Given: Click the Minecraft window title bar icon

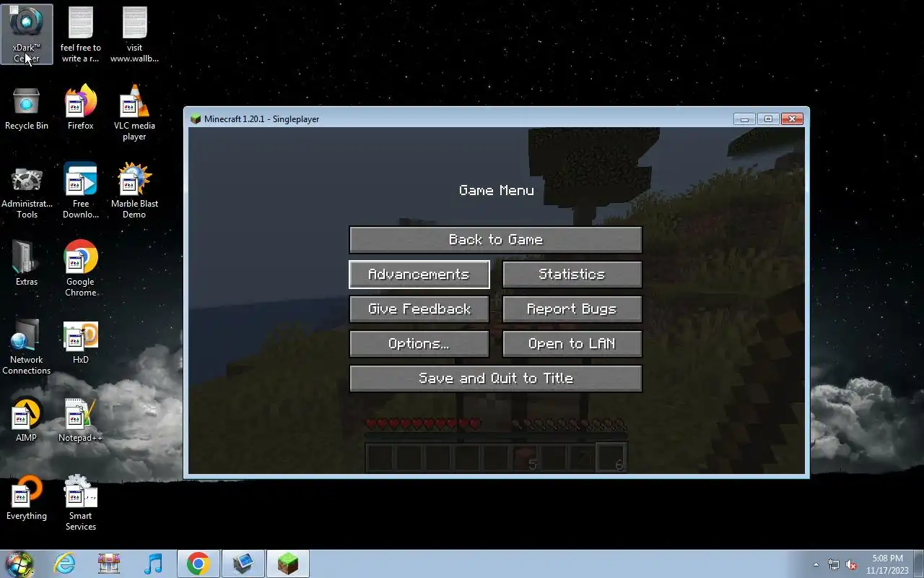Looking at the screenshot, I should tap(195, 119).
